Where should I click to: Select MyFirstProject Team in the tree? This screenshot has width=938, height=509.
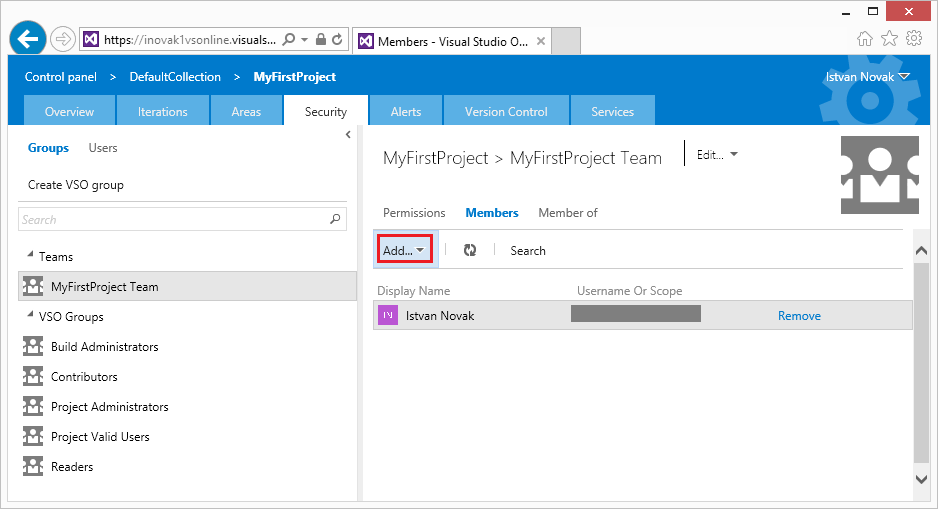pos(188,286)
